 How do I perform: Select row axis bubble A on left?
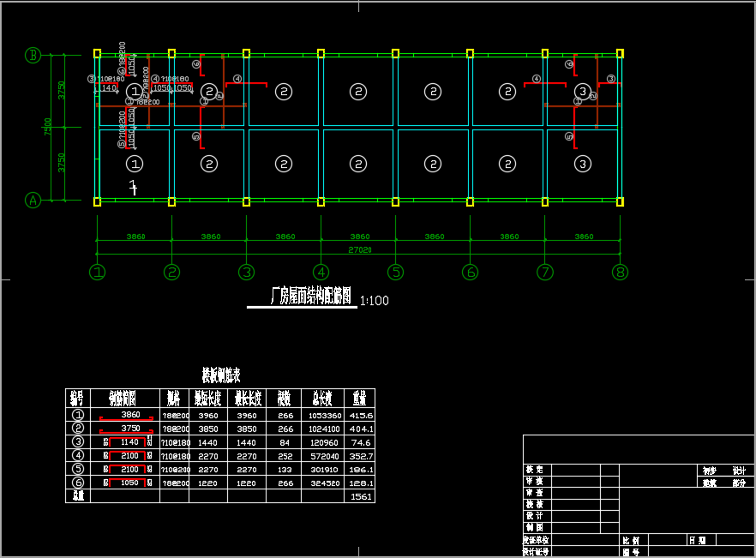(33, 200)
